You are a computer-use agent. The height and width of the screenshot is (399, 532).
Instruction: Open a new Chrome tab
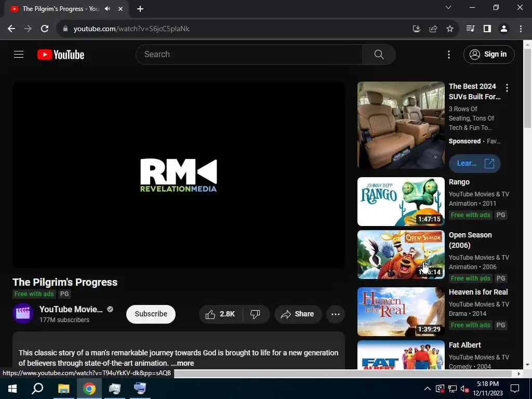point(140,9)
